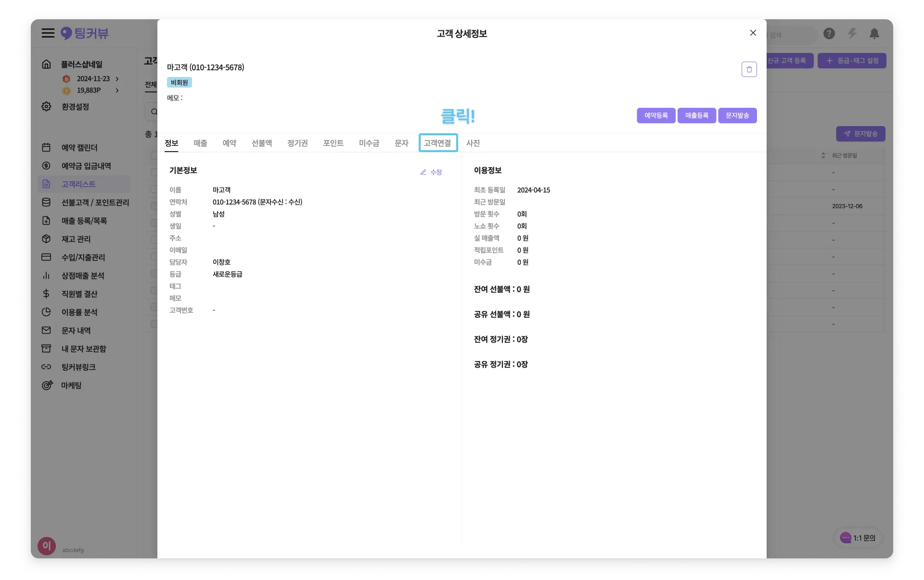
Task: Click the lightning bolt icon
Action: coord(852,34)
